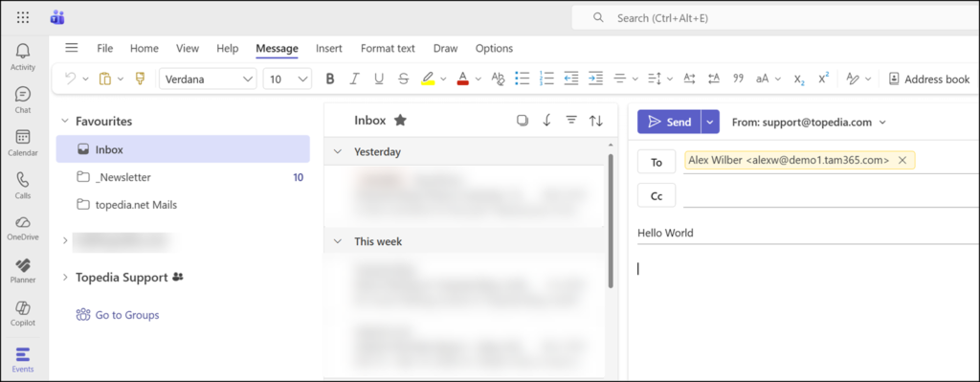This screenshot has width=980, height=382.
Task: Open Copilot from the sidebar
Action: pos(23,313)
